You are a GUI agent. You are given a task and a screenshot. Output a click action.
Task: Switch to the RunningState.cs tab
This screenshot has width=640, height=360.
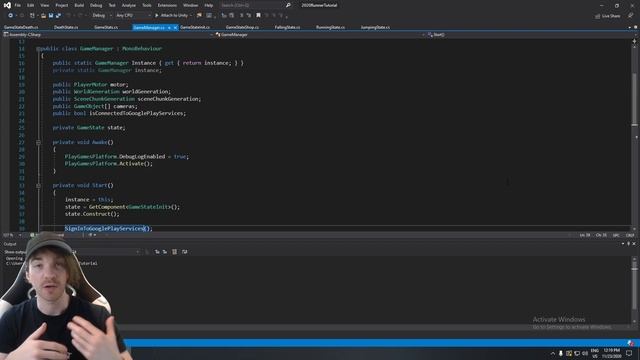click(330, 27)
